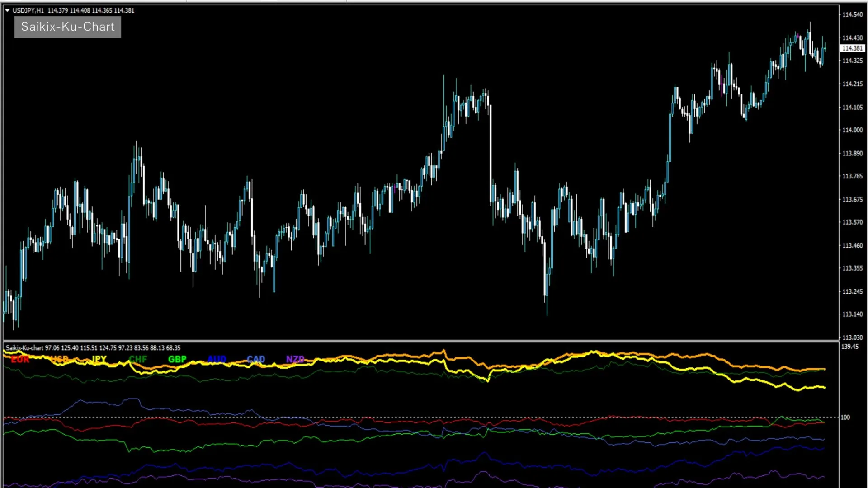Click the dark green CHF label
The image size is (868, 488).
pos(138,360)
